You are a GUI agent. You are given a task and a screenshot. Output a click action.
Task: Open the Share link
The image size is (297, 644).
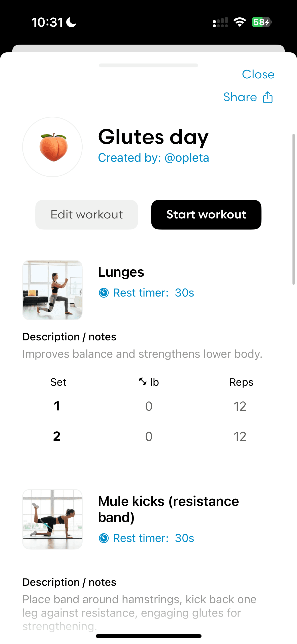(x=240, y=97)
